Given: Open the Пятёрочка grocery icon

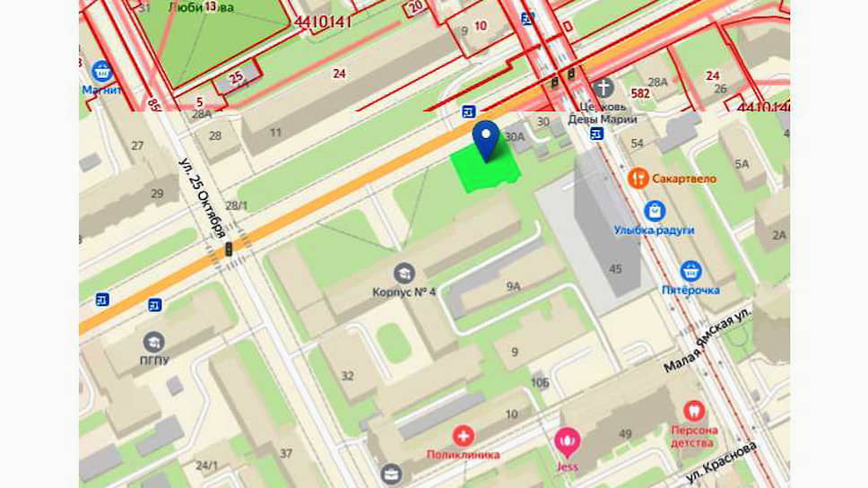Looking at the screenshot, I should pos(690,272).
